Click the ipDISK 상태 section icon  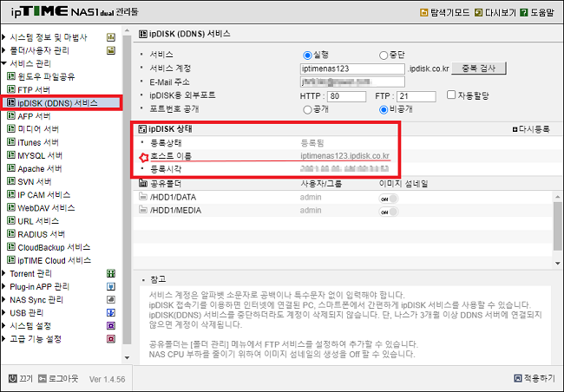[x=142, y=128]
